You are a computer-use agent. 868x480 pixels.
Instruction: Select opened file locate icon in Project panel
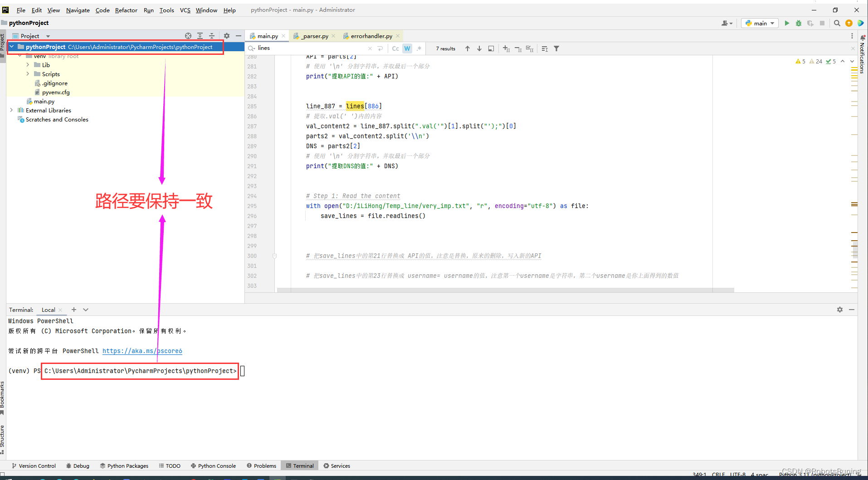[x=188, y=36]
